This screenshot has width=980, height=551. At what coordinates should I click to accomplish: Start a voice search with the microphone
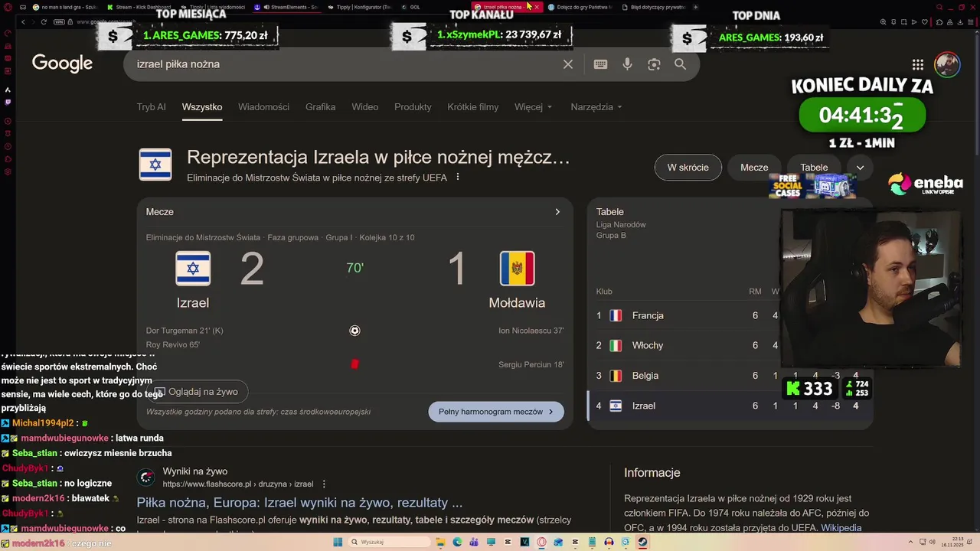(628, 64)
